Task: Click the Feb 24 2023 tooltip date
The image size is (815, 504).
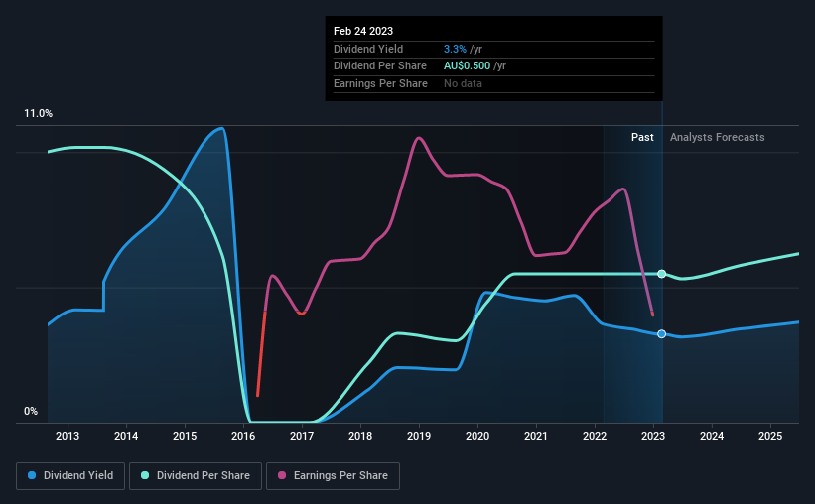Action: 363,31
